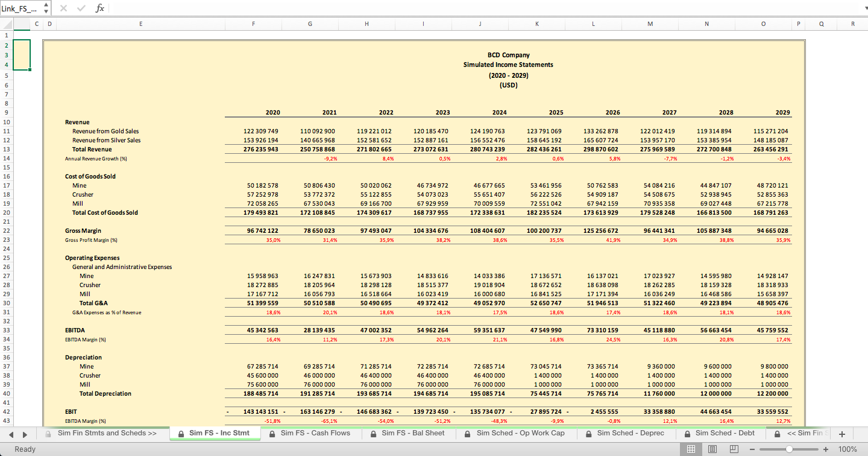868x456 pixels.
Task: Click lock icon on Sim FS - Cash Flows tab
Action: point(272,434)
